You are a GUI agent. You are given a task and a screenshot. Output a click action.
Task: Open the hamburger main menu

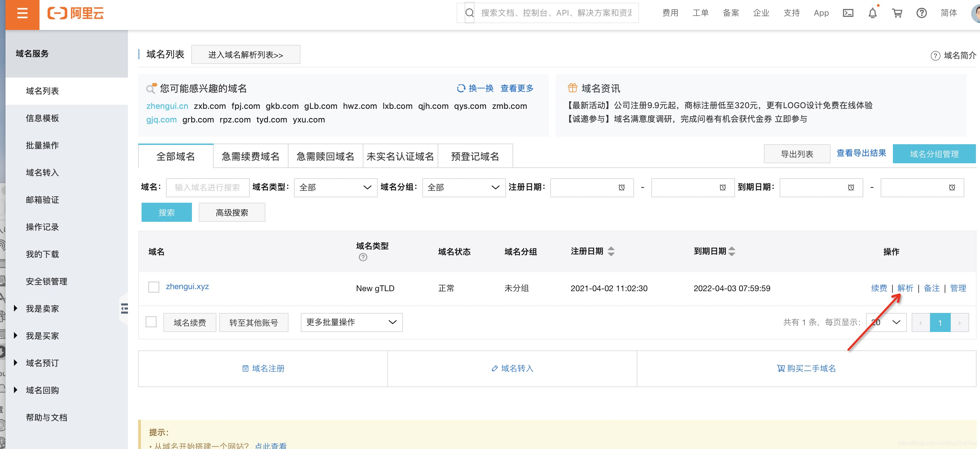click(22, 14)
